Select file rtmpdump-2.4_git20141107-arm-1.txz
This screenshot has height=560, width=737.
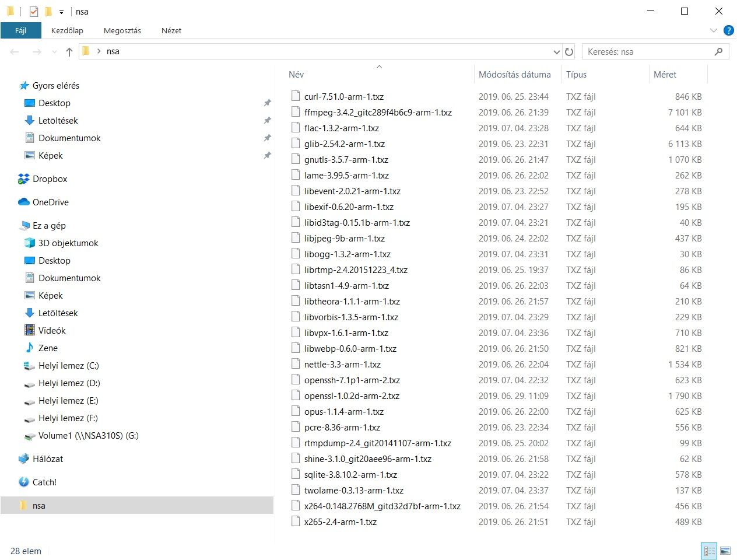tap(378, 443)
